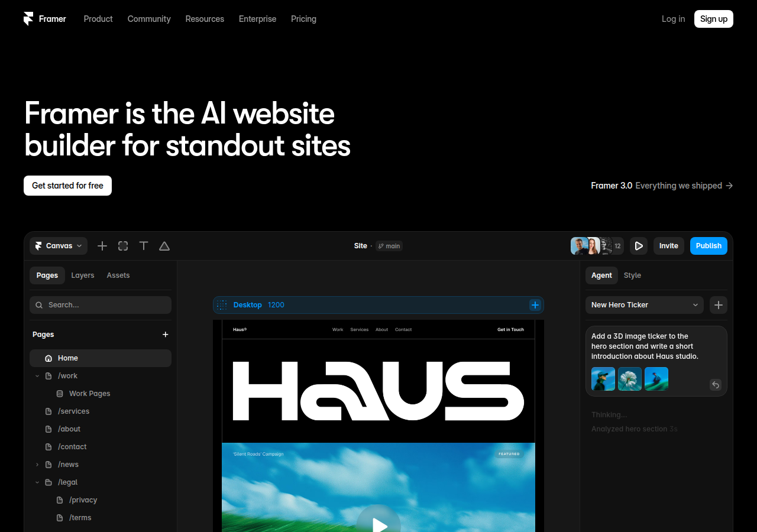This screenshot has width=757, height=532.
Task: Click the arrow after Everything we shipped
Action: click(x=729, y=186)
